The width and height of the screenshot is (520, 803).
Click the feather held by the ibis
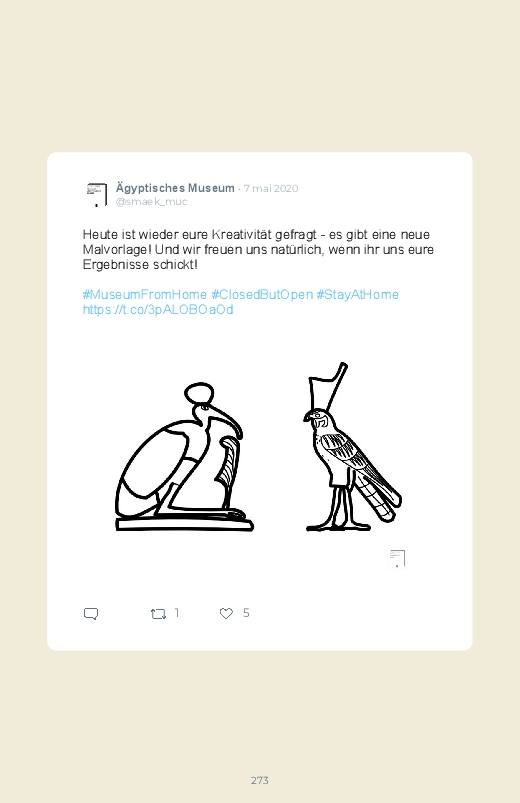[x=226, y=462]
